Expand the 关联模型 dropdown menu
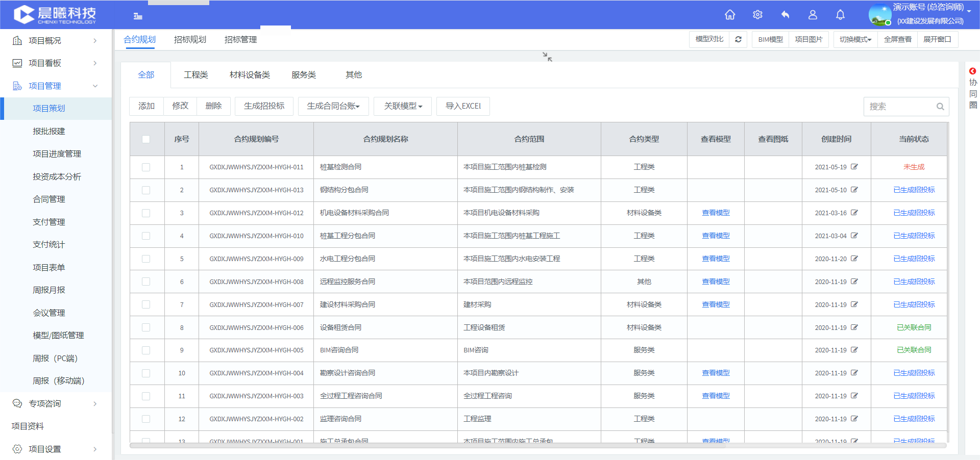This screenshot has width=980, height=460. coord(403,106)
